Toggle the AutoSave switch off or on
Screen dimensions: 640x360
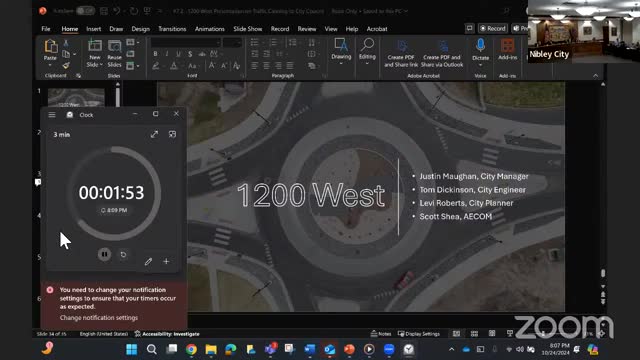coord(85,11)
